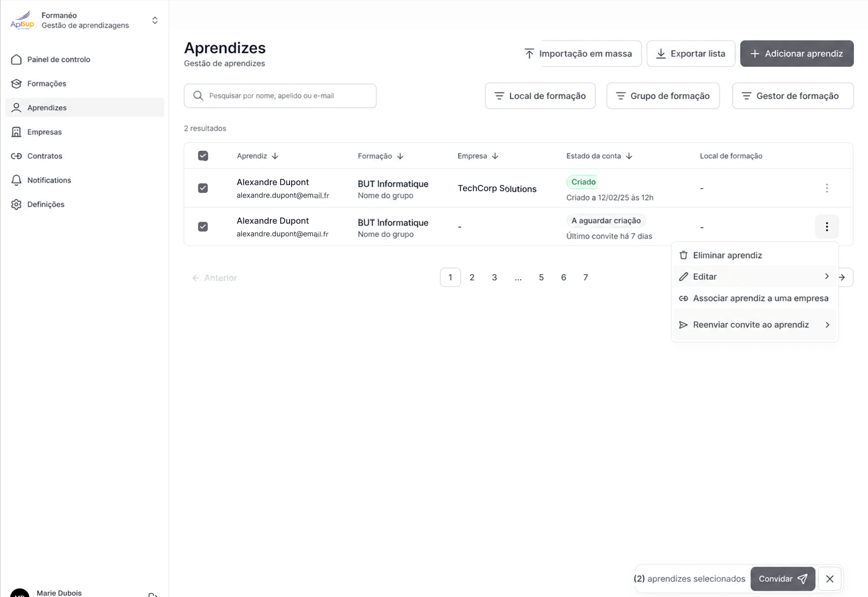Screen dimensions: 868x597
Task: Select Associar aprendiz a uma empresa
Action: click(755, 298)
